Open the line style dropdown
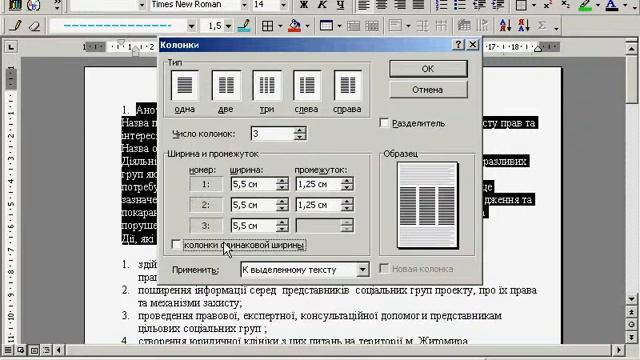This screenshot has width=640, height=360. pos(191,26)
